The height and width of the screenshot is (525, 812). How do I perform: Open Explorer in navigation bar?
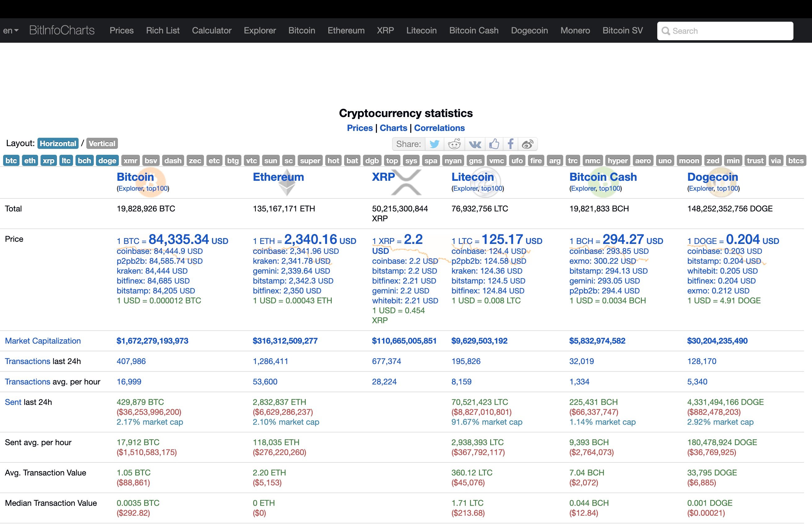[x=260, y=31]
